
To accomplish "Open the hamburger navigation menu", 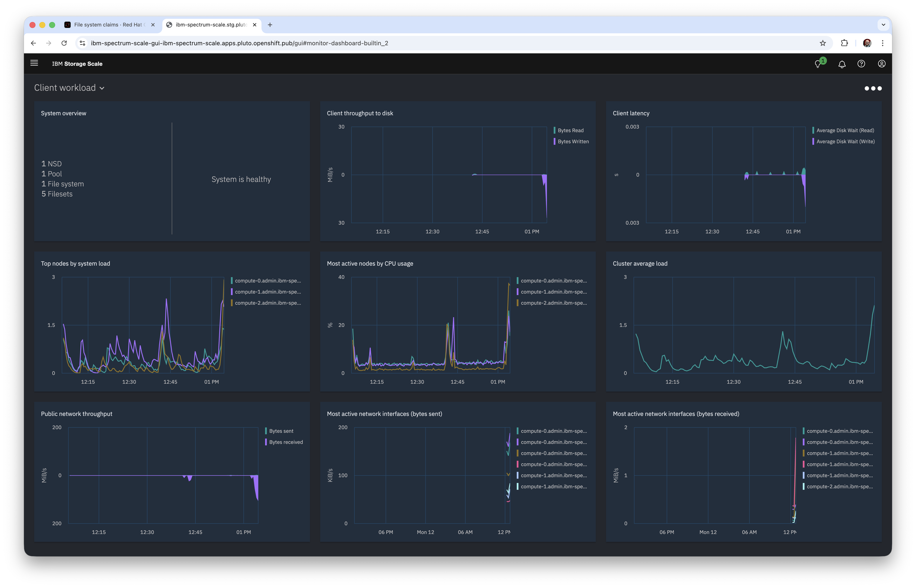I will coord(34,63).
